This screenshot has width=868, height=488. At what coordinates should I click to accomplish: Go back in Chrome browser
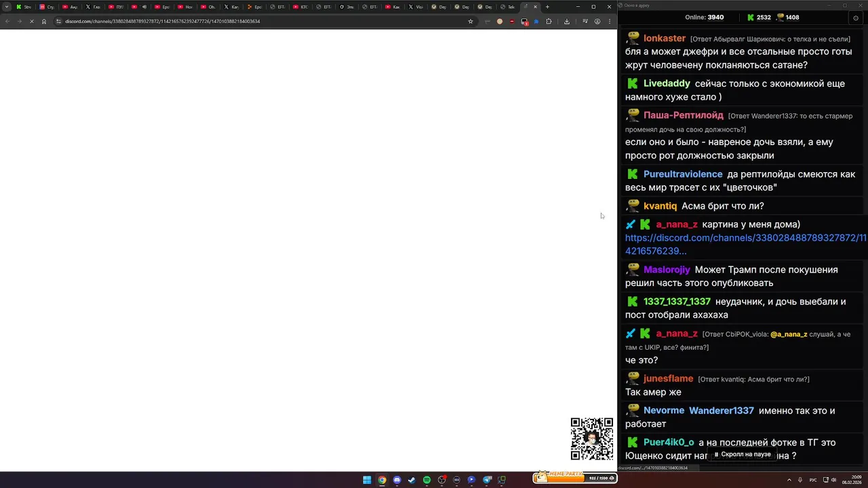click(7, 21)
